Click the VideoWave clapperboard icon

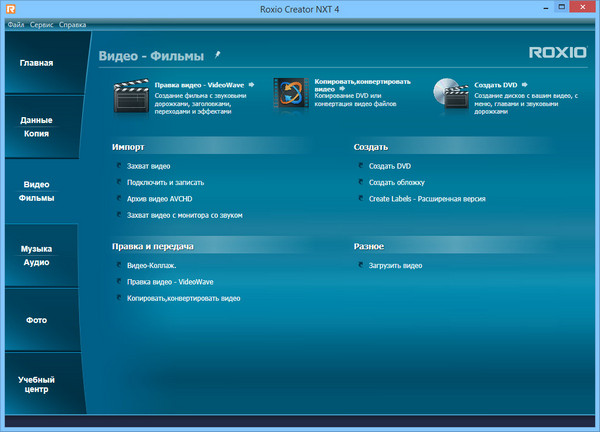point(131,98)
